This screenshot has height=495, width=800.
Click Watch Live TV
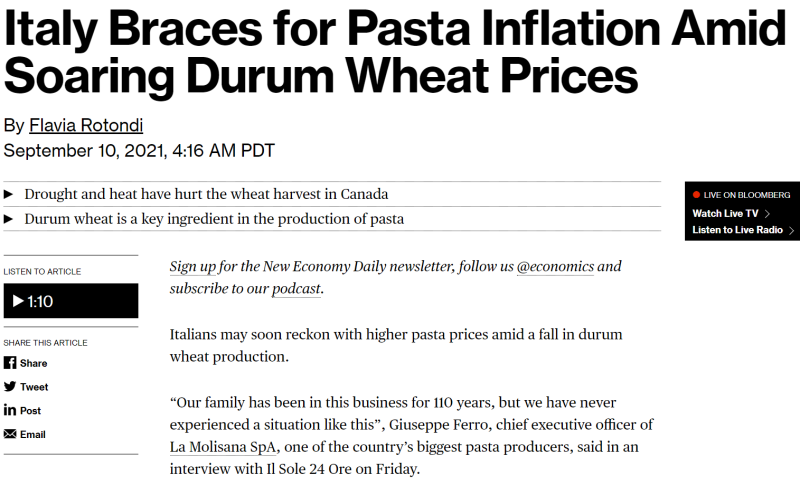pyautogui.click(x=725, y=214)
